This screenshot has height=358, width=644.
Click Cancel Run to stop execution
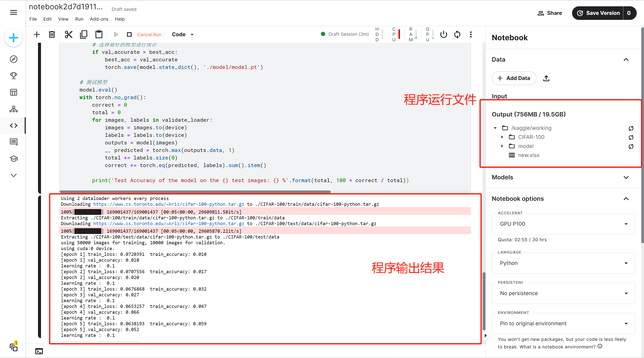[x=149, y=34]
